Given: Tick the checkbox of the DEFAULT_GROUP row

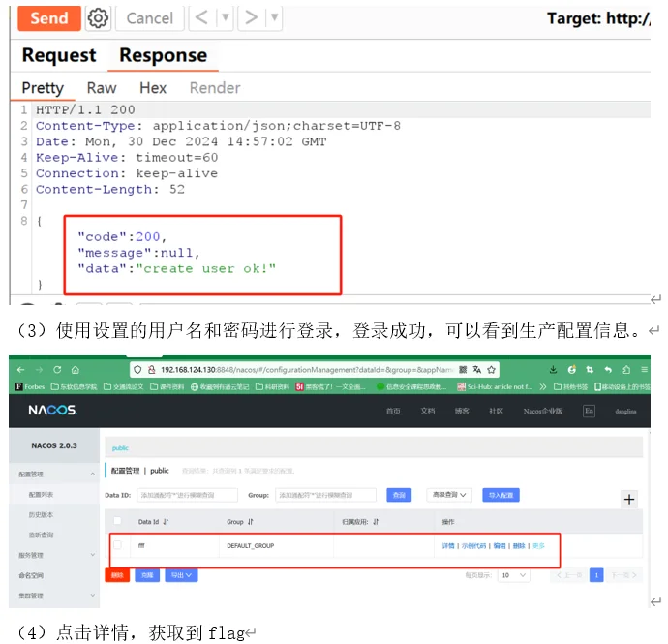Looking at the screenshot, I should 117,544.
